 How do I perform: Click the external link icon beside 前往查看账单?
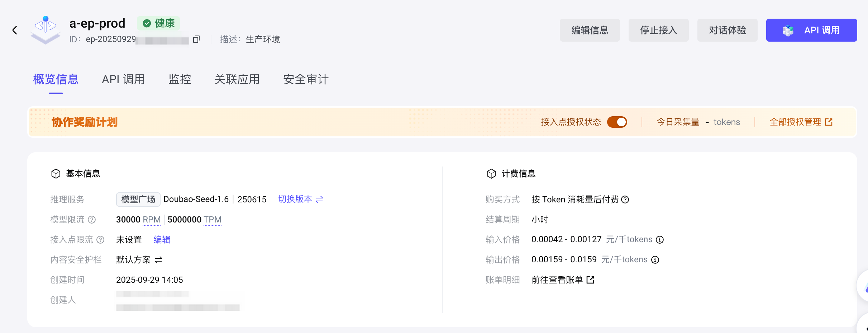[x=590, y=280]
